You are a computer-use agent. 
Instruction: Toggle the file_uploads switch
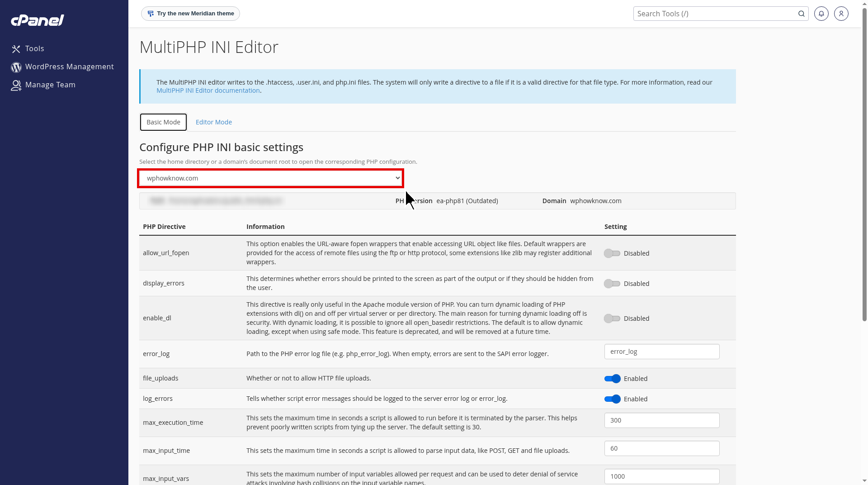point(612,379)
